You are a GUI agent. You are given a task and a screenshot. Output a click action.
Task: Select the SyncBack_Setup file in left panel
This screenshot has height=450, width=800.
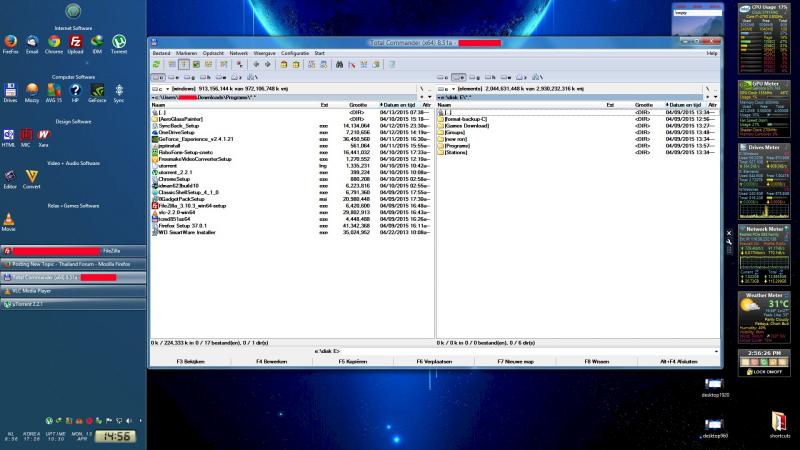point(179,126)
